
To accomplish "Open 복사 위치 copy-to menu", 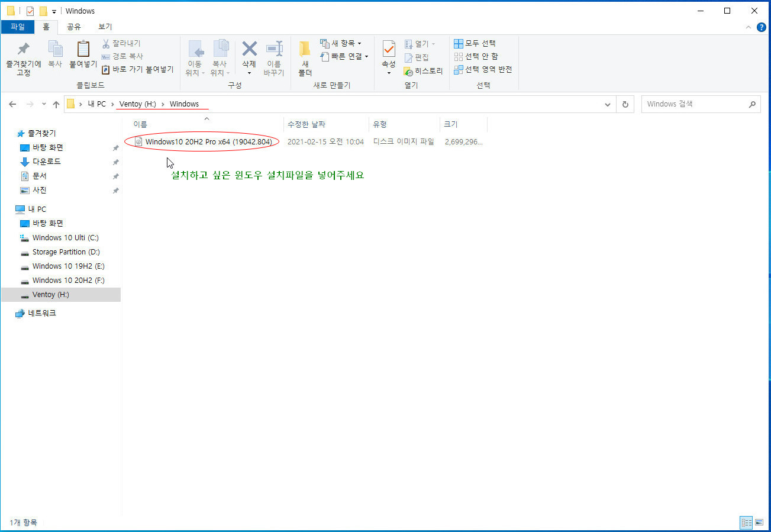I will click(220, 59).
